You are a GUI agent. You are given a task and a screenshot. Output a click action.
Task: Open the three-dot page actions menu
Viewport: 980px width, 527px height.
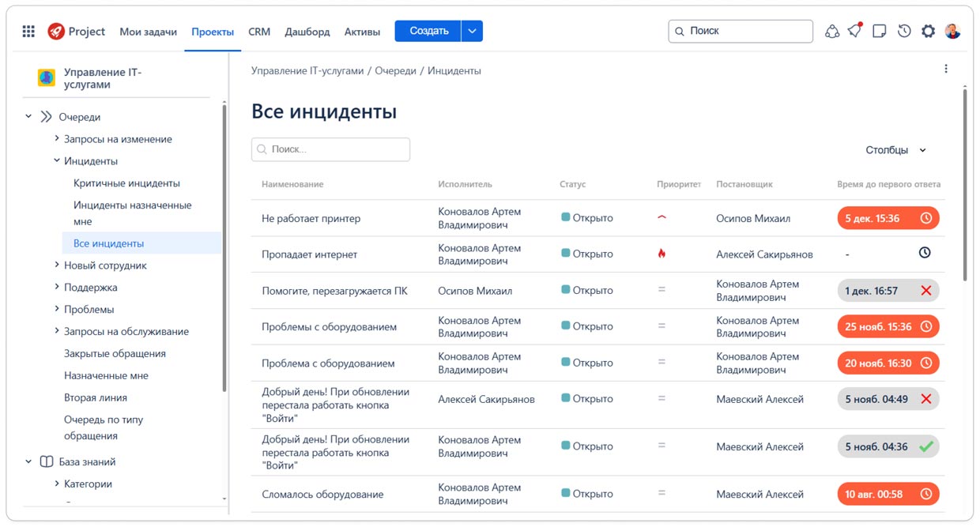tap(945, 69)
